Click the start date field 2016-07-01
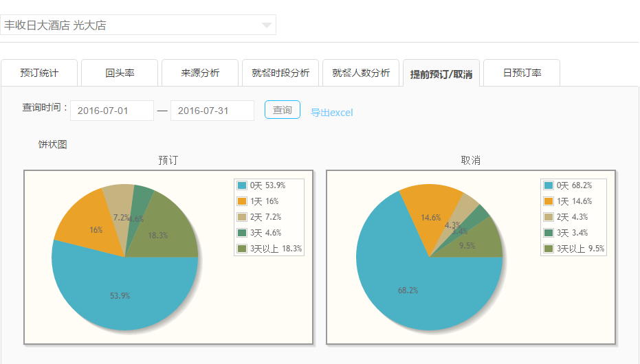The height and width of the screenshot is (364, 640). [112, 111]
